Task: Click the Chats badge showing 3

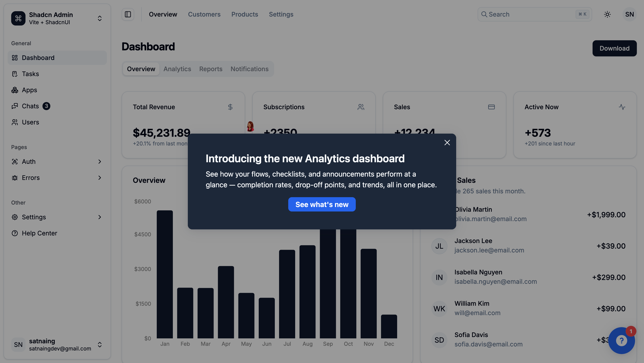Action: coord(46,106)
